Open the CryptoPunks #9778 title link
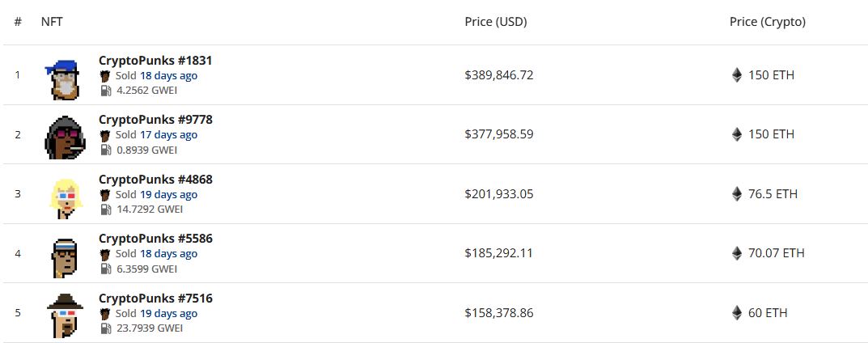 pos(155,120)
